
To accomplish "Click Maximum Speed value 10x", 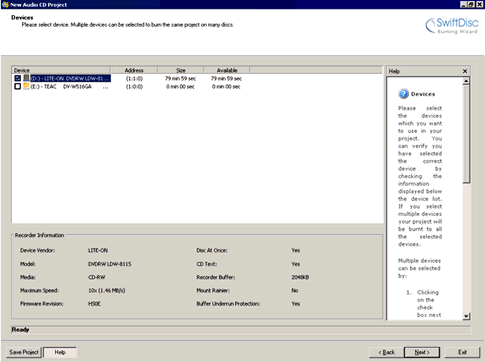I will [107, 290].
